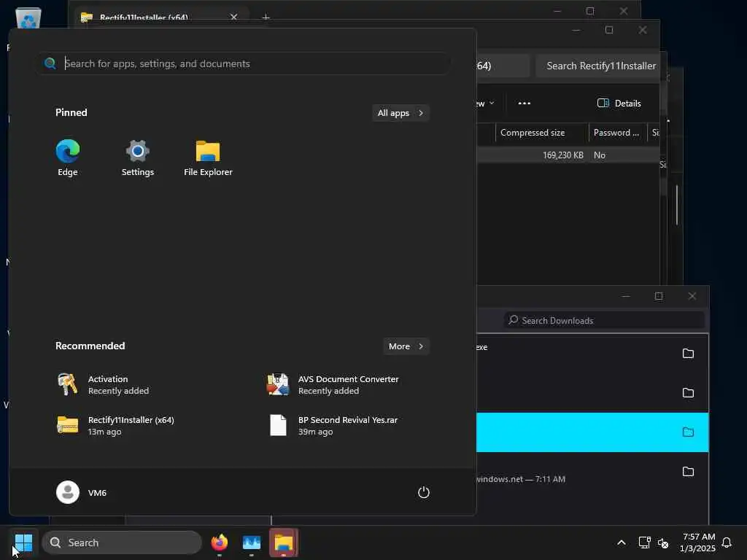This screenshot has width=747, height=560.
Task: Add a new File Explorer tab
Action: point(266,17)
